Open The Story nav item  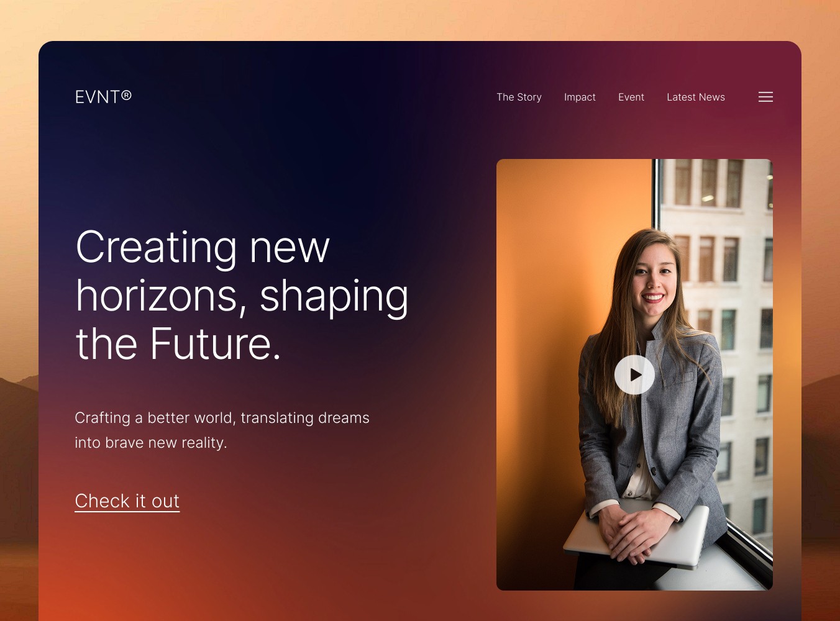tap(519, 97)
